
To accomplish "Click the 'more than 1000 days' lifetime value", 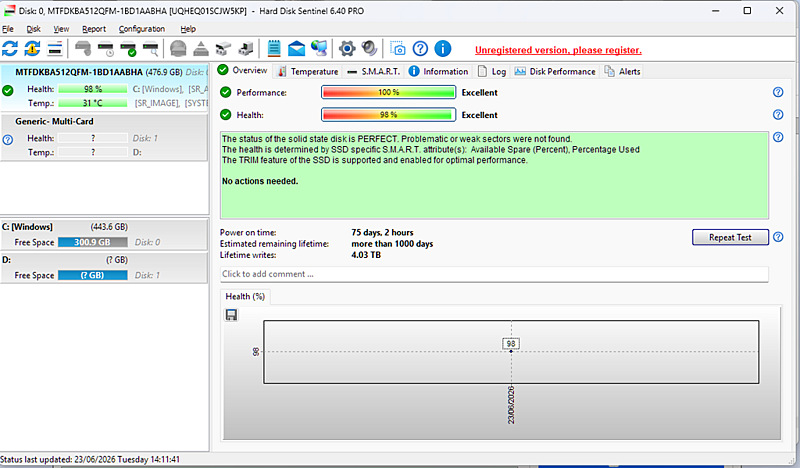I will [392, 244].
